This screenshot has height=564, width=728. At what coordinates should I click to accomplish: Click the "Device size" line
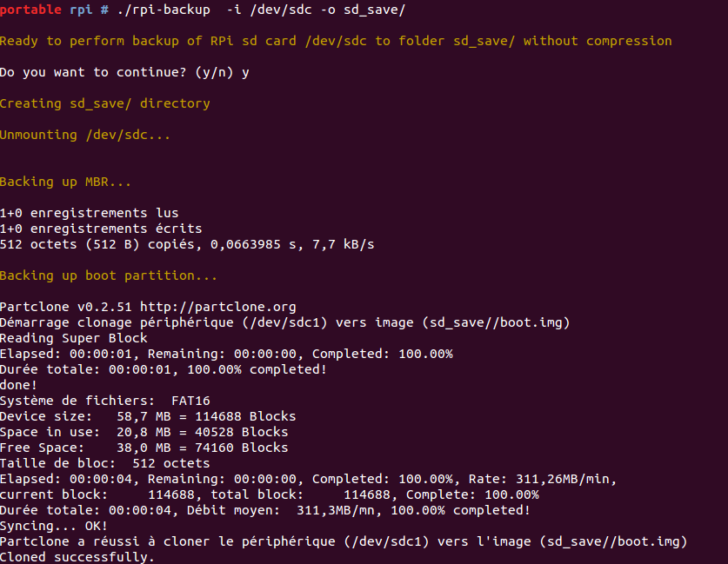pos(148,416)
